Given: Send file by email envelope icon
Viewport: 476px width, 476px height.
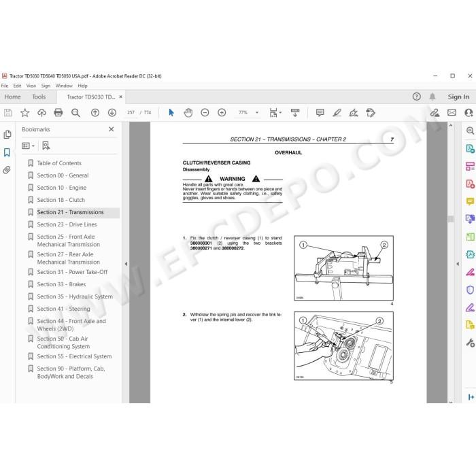Looking at the screenshot, I should tap(452, 113).
